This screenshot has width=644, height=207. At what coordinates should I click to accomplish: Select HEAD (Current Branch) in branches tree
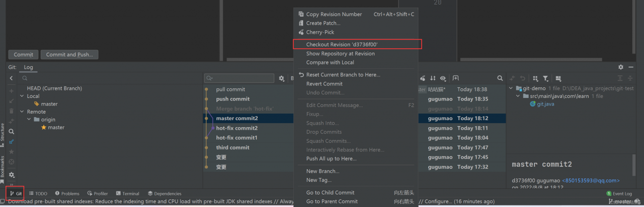coord(54,88)
